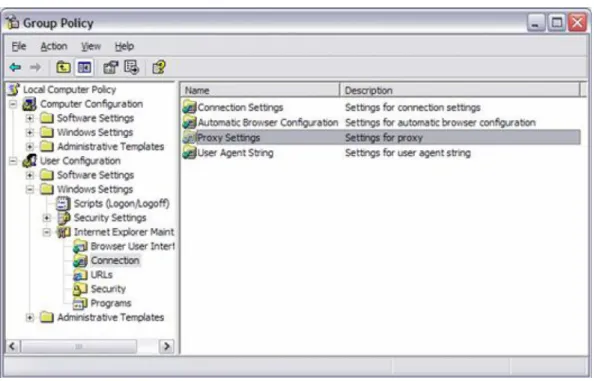594x381 pixels.
Task: Click the Security Settings node icon
Action: click(x=64, y=218)
